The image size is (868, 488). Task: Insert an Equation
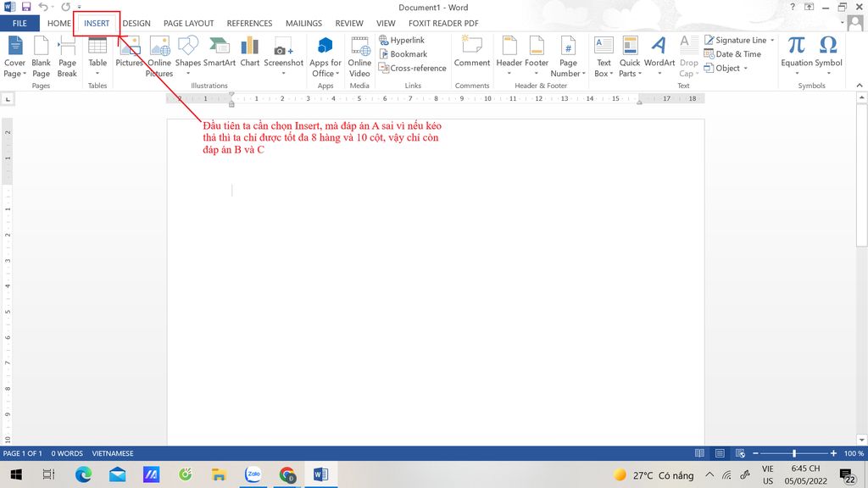coord(797,57)
